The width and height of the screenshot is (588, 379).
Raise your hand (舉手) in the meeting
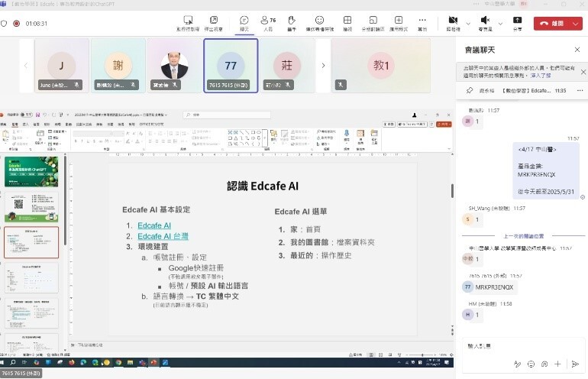(x=292, y=23)
